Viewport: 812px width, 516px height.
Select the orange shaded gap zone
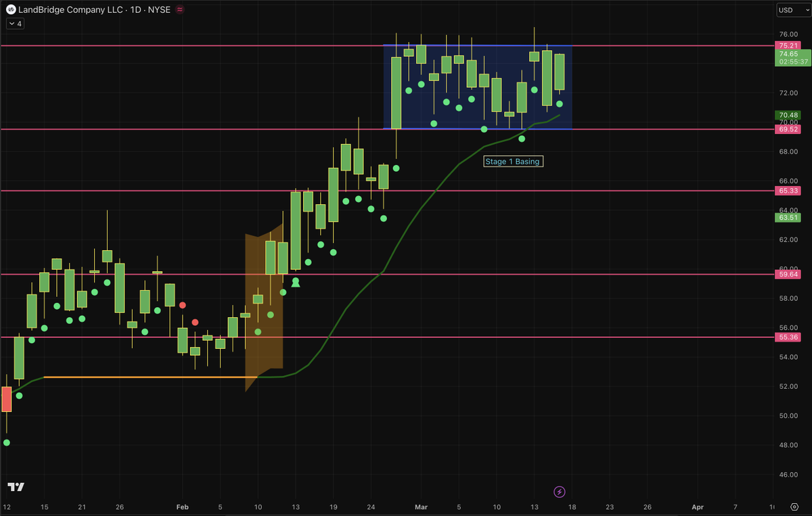[264, 308]
